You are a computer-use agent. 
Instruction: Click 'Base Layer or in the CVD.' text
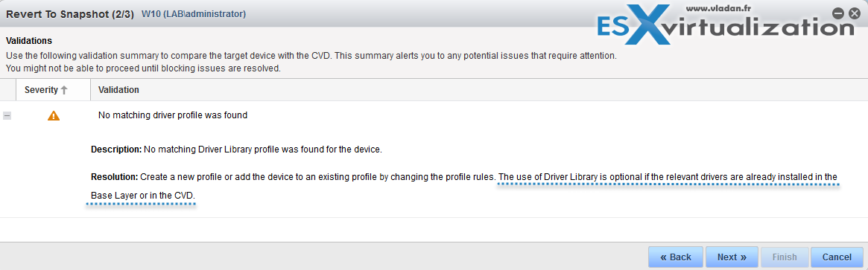click(x=143, y=196)
